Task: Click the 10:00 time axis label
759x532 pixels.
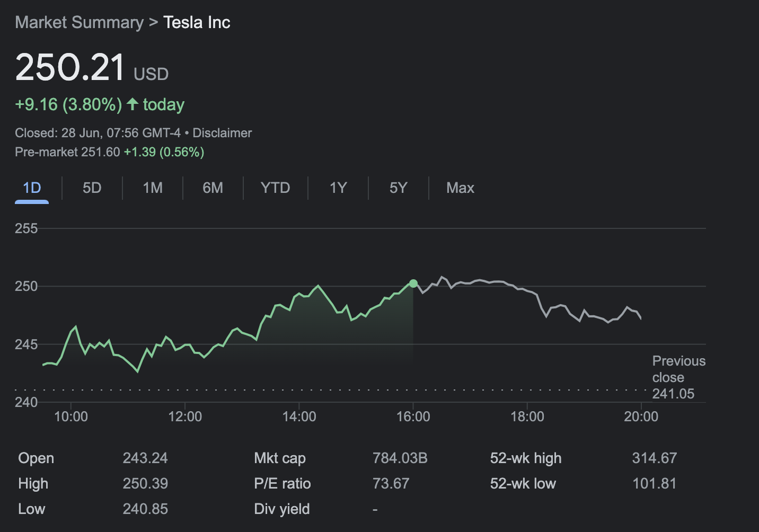Action: pos(71,416)
